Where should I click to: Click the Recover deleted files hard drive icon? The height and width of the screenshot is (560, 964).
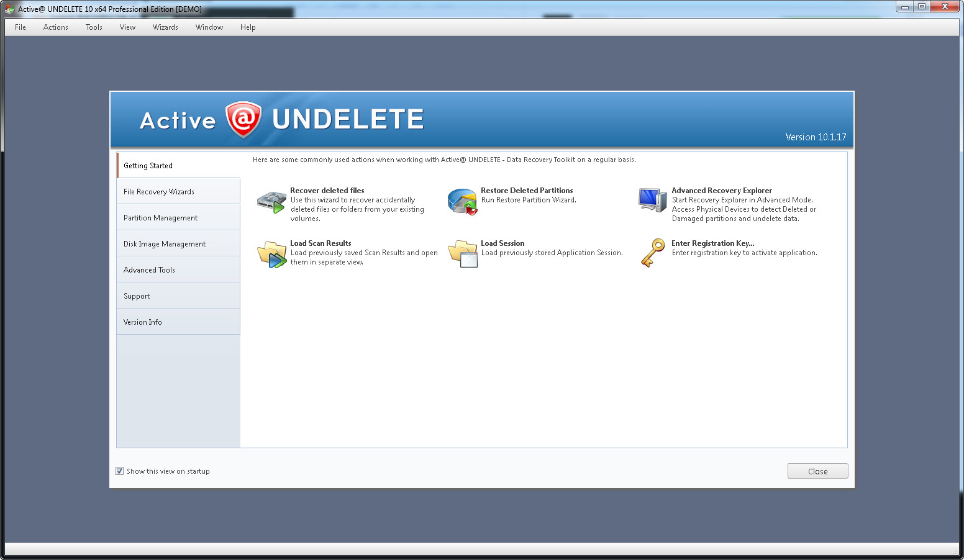pos(271,201)
